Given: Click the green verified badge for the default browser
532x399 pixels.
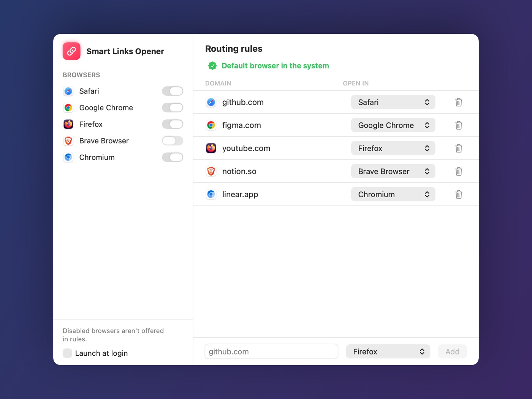Looking at the screenshot, I should click(212, 66).
